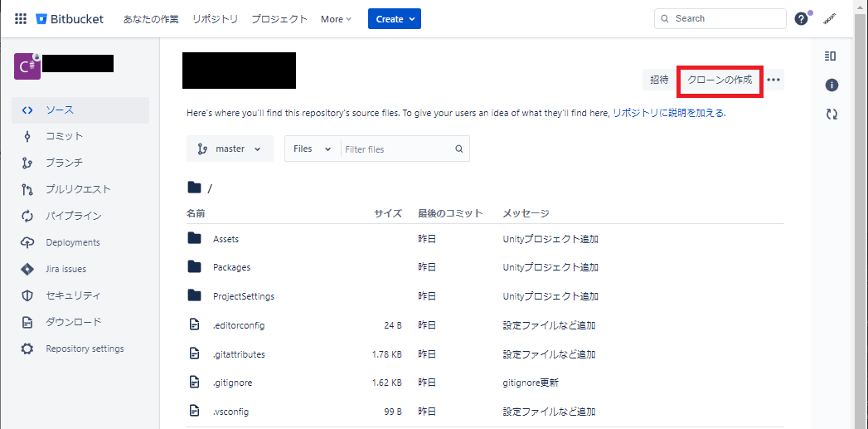Click the Bitbucket logo
Viewport: 868px width, 429px height.
coord(70,19)
